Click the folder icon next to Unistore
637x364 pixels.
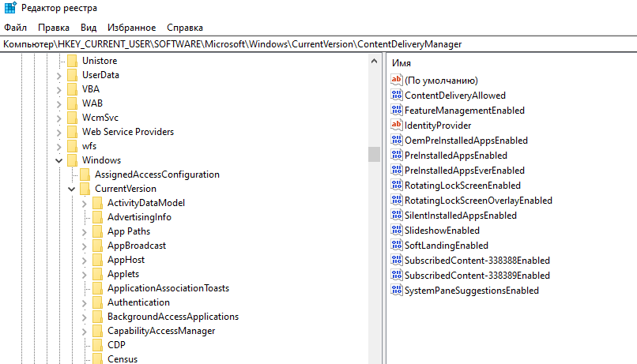[x=72, y=61]
